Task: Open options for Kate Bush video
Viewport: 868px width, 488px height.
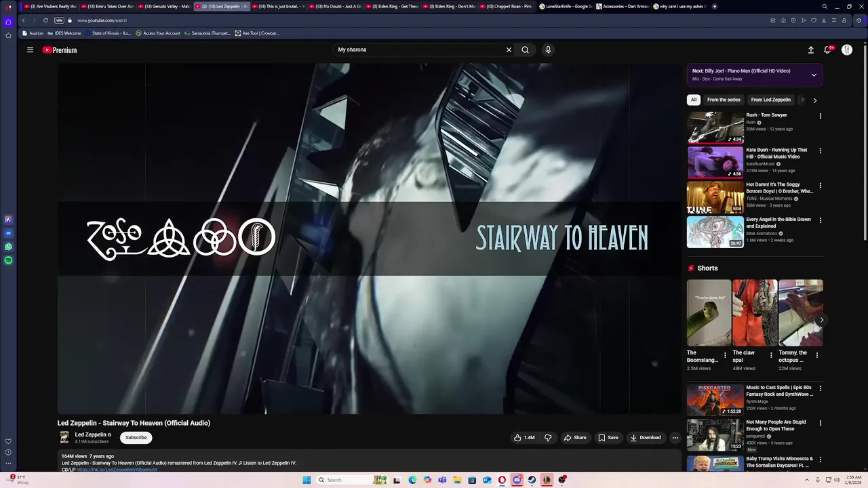Action: click(820, 151)
